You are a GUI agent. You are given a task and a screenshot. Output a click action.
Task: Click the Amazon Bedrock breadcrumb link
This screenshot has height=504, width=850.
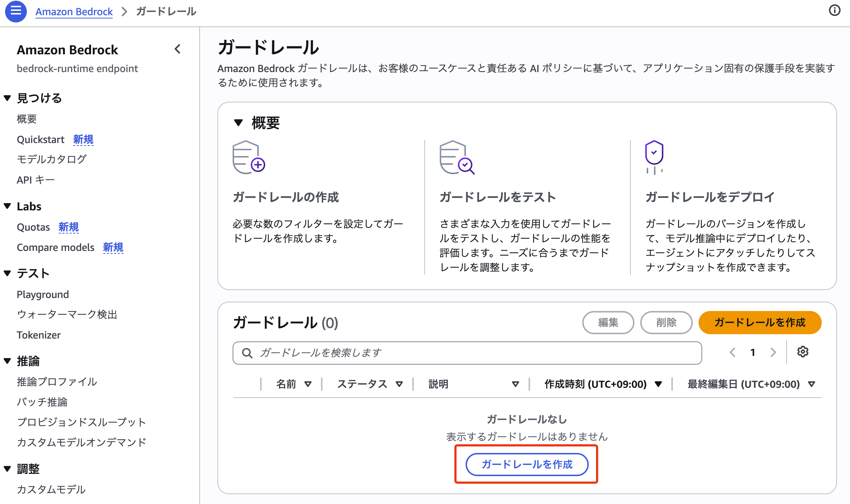tap(74, 12)
